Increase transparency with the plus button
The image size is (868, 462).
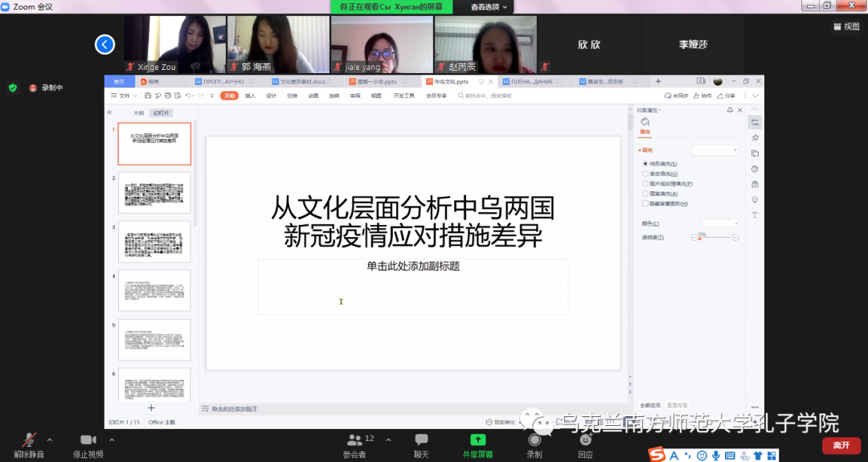coord(735,237)
